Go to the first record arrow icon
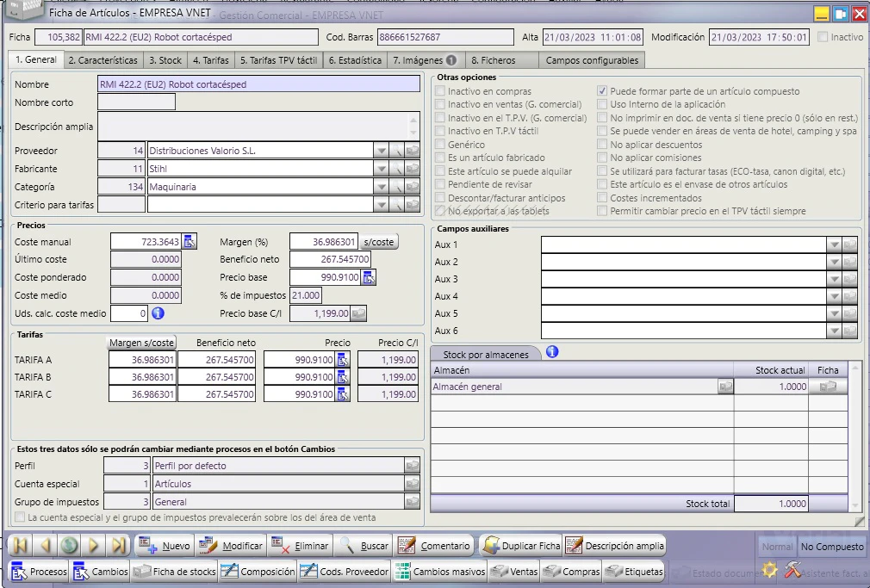This screenshot has height=588, width=870. click(20, 546)
